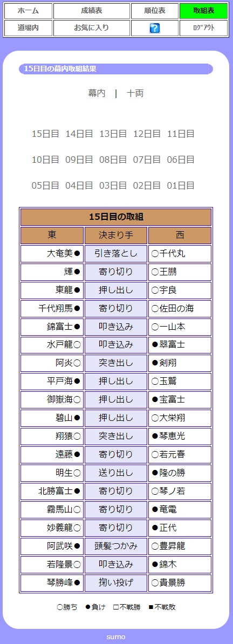The image size is (233, 644).
Task: Click the 決まり手 column header
Action: tap(116, 236)
